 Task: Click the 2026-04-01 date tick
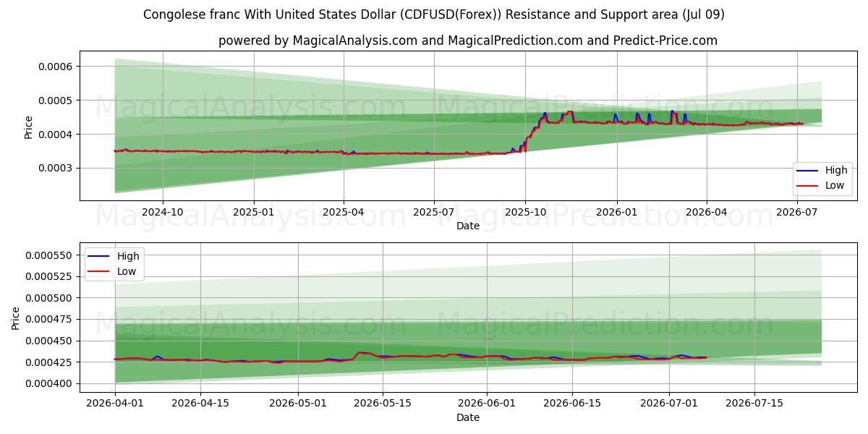(114, 404)
